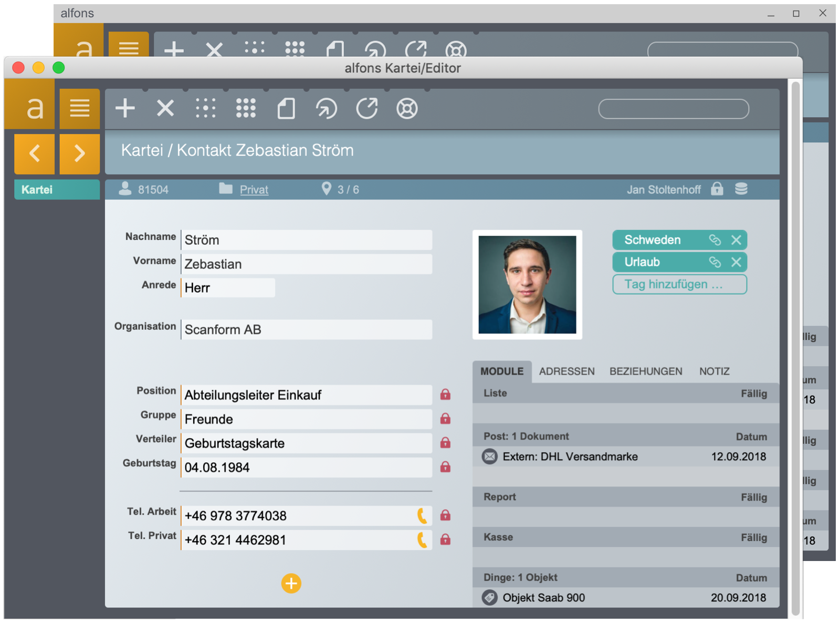Click the folder icon beside Privat

pos(226,189)
